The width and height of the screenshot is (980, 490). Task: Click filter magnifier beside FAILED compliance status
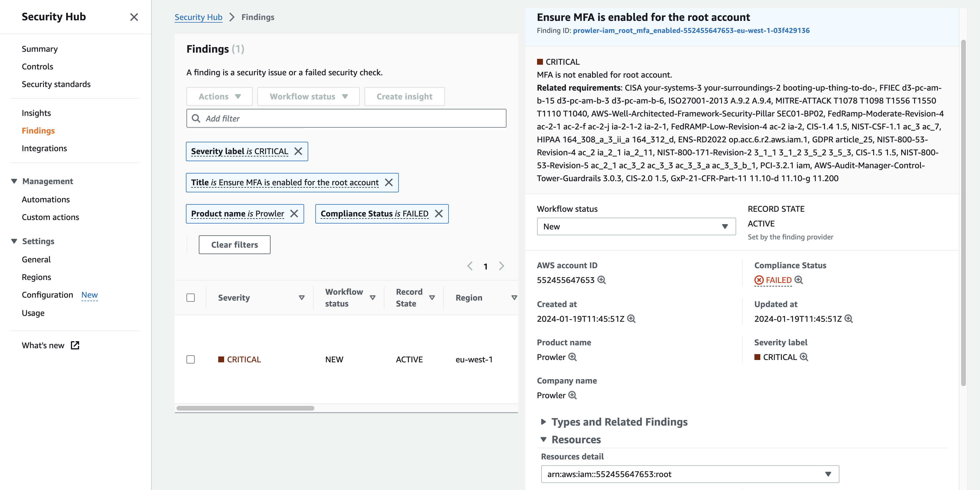(x=799, y=280)
